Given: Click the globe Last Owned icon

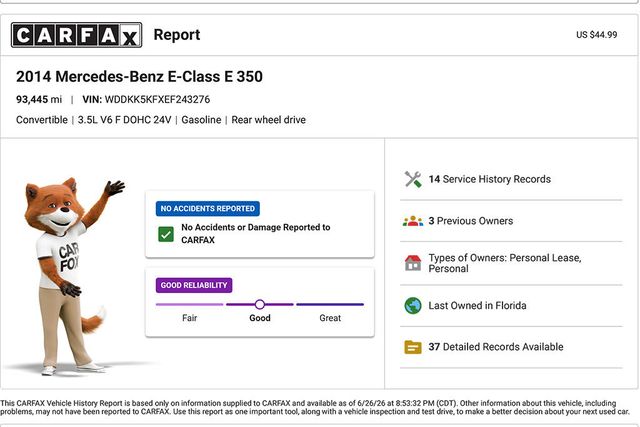Looking at the screenshot, I should coord(413,305).
